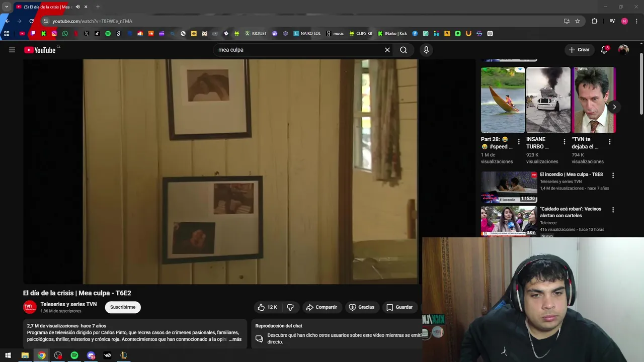The height and width of the screenshot is (362, 644).
Task: Open the NAIKO LOL bookmark
Action: point(307,34)
